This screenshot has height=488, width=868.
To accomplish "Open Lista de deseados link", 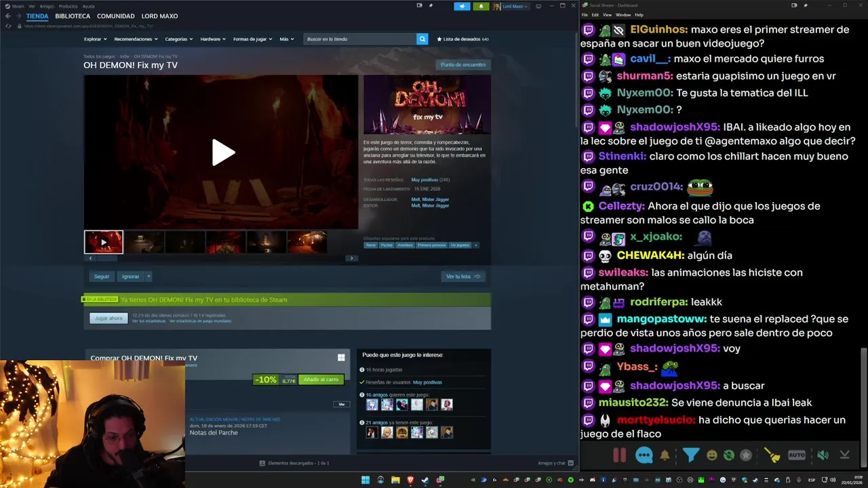I will (462, 39).
